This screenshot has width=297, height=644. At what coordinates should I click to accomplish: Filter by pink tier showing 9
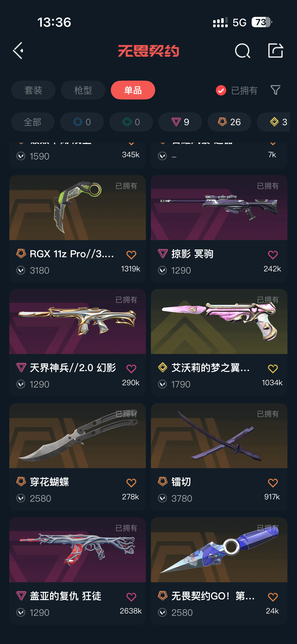coord(180,122)
